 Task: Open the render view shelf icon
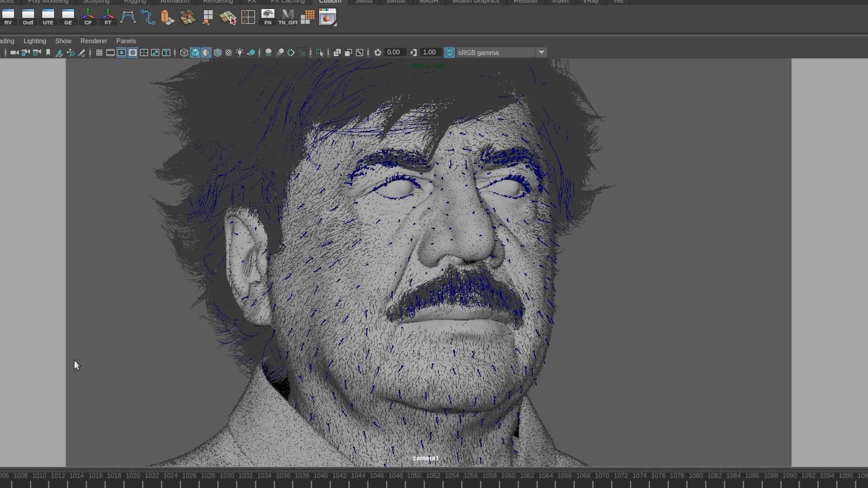point(327,18)
